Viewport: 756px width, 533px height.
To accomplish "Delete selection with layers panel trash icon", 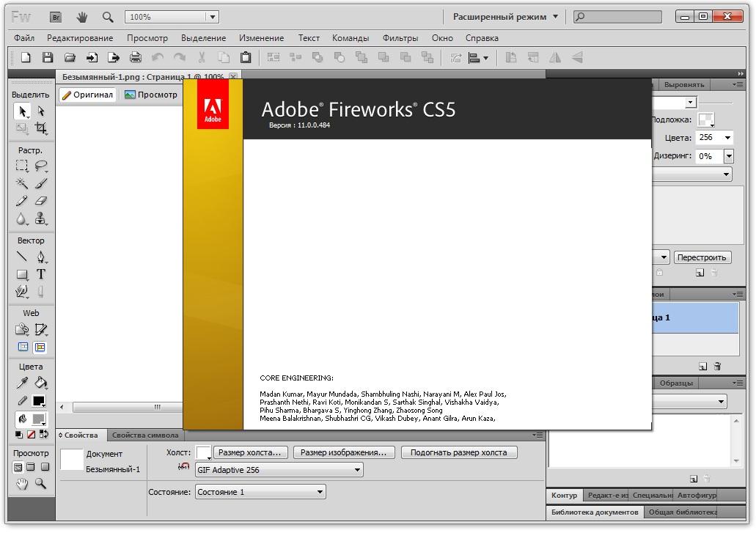I will coord(717,367).
